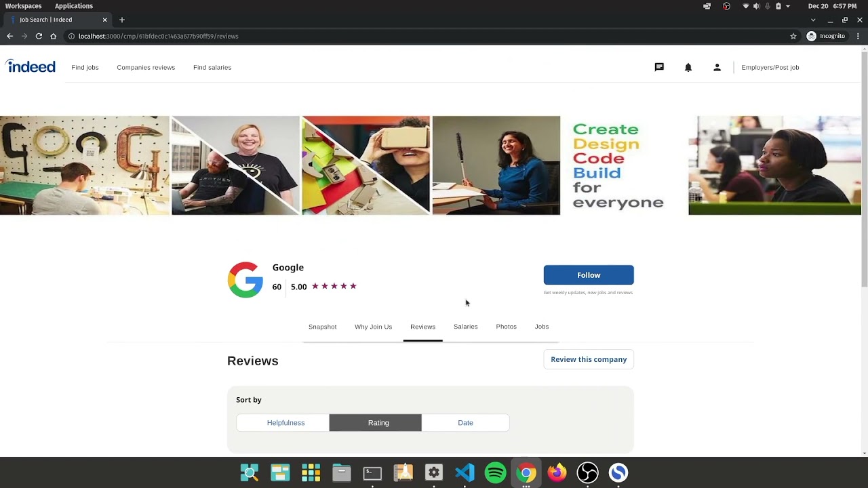
Task: Click the Indeed logo
Action: click(x=31, y=66)
